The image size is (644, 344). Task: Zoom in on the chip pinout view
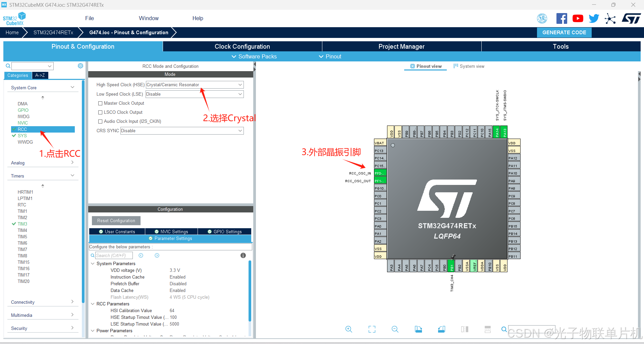coord(349,329)
